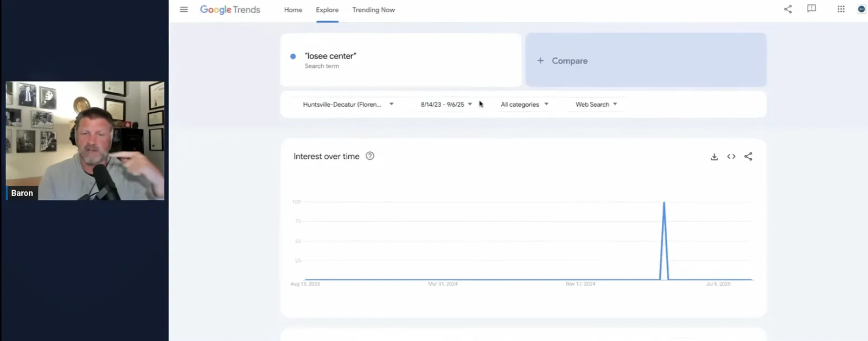Click the blue dot beside "losee center"
The height and width of the screenshot is (341, 868).
[x=293, y=56]
